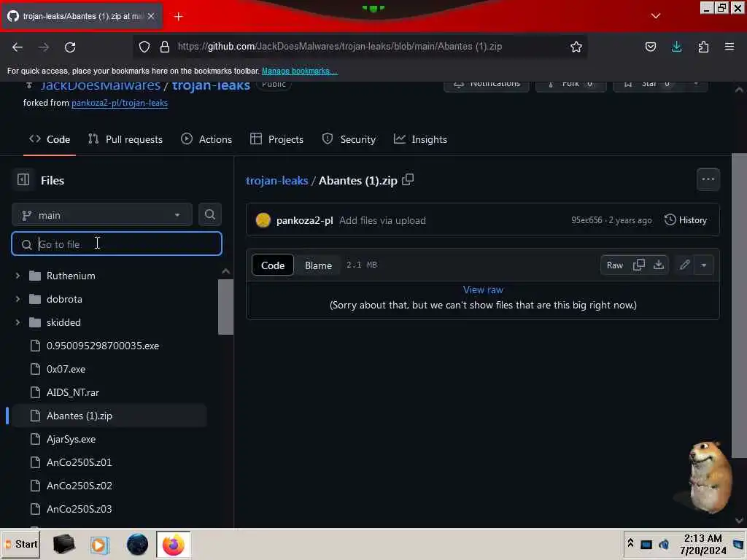Click the tracking protection shield icon
The width and height of the screenshot is (747, 560).
[144, 47]
